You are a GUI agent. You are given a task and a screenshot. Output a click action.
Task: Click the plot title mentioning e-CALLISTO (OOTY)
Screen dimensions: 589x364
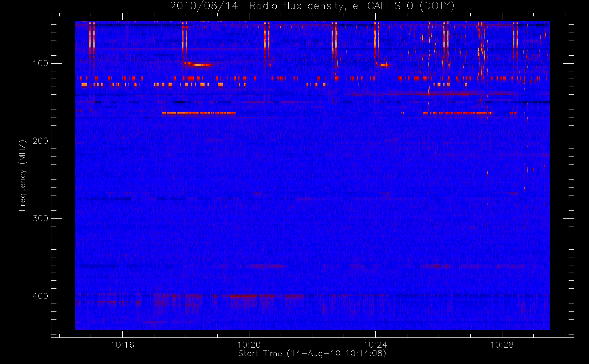[x=312, y=6]
